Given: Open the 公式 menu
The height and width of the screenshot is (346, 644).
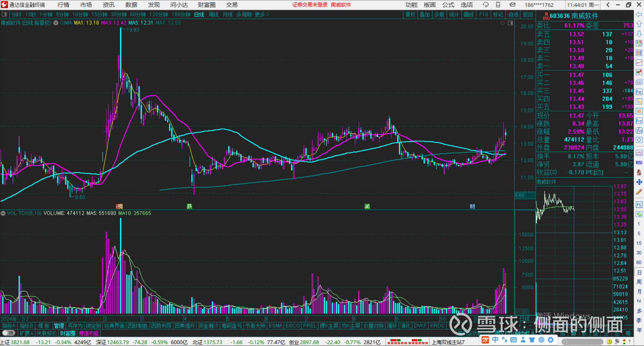Looking at the screenshot, I should [448, 5].
